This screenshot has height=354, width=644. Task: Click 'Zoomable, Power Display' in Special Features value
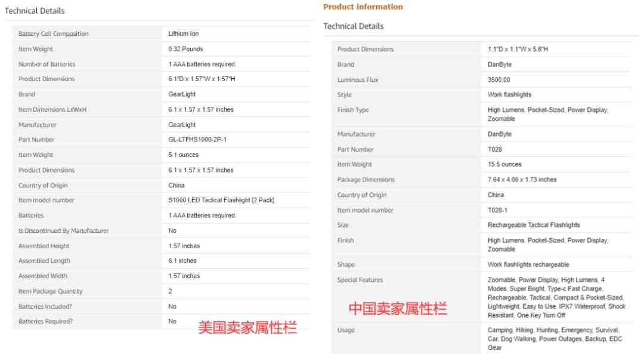(x=522, y=280)
